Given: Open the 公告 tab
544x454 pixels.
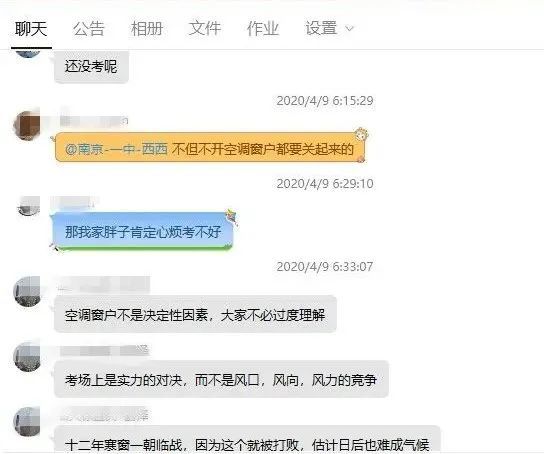Looking at the screenshot, I should pos(89,28).
